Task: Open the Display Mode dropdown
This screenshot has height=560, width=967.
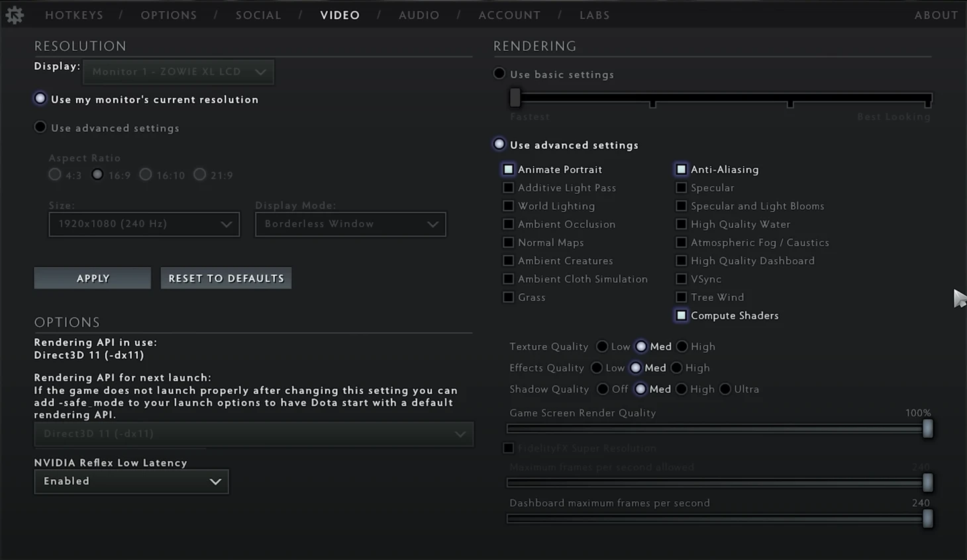Action: 350,224
